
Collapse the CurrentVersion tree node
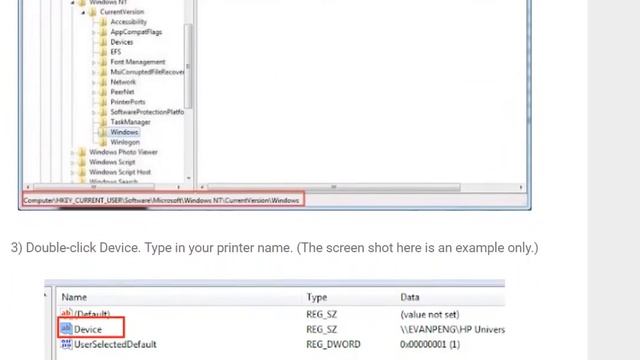pyautogui.click(x=83, y=12)
